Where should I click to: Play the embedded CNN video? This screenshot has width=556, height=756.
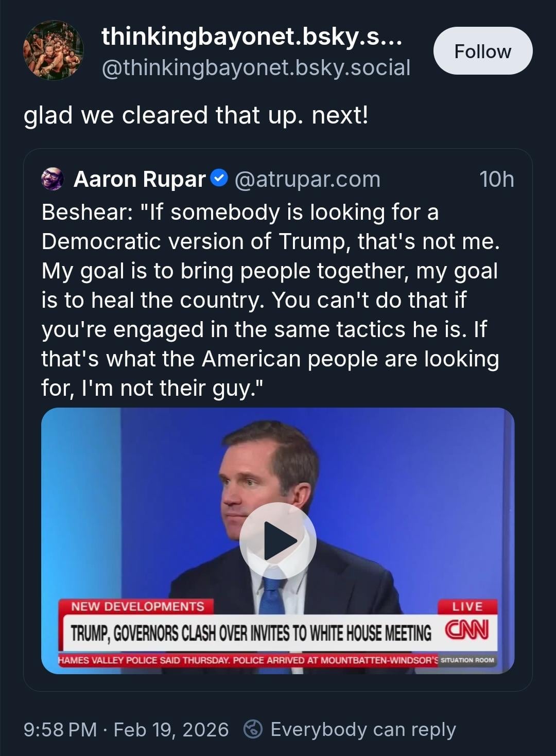[277, 541]
